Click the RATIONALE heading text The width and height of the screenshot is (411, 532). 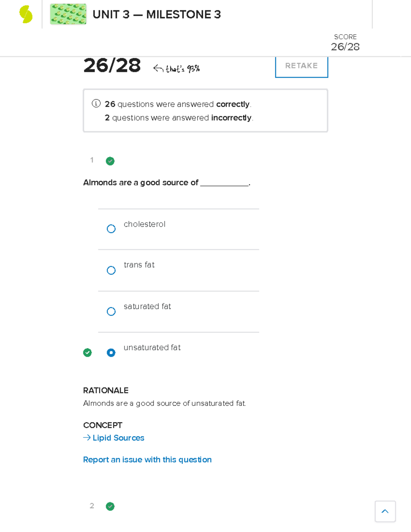tap(106, 391)
